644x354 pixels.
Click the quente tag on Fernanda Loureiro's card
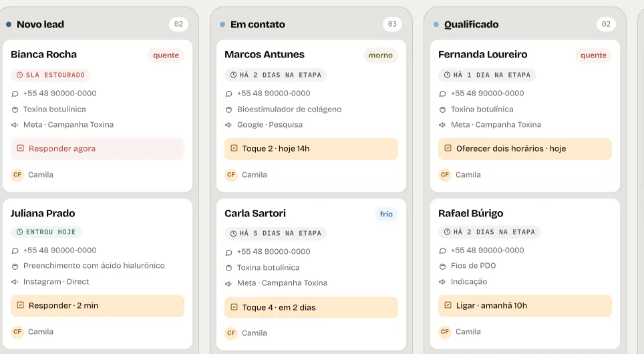click(593, 55)
